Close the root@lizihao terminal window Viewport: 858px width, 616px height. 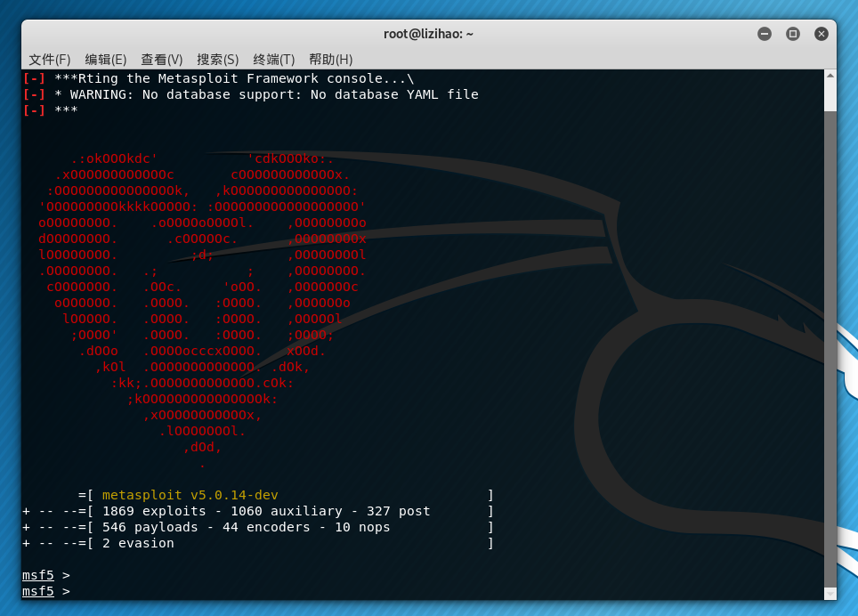pyautogui.click(x=822, y=34)
